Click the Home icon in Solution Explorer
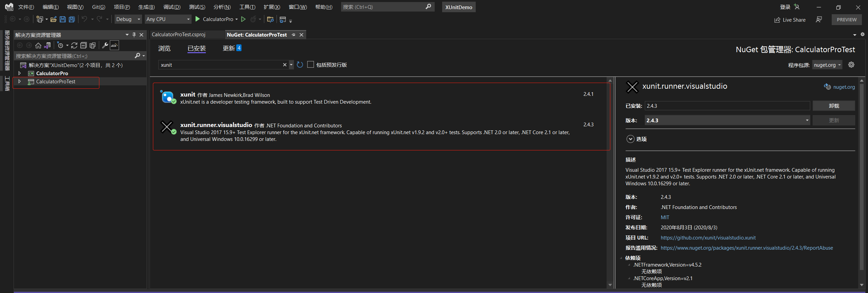This screenshot has width=868, height=293. (x=38, y=45)
